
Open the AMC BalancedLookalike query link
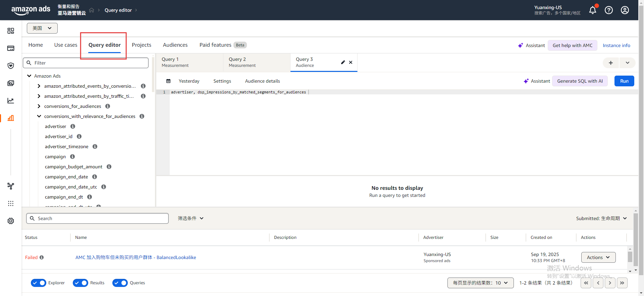click(x=136, y=257)
